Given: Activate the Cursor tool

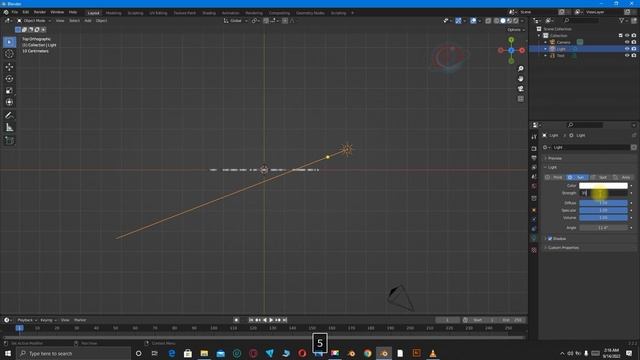Looking at the screenshot, I should [9, 54].
